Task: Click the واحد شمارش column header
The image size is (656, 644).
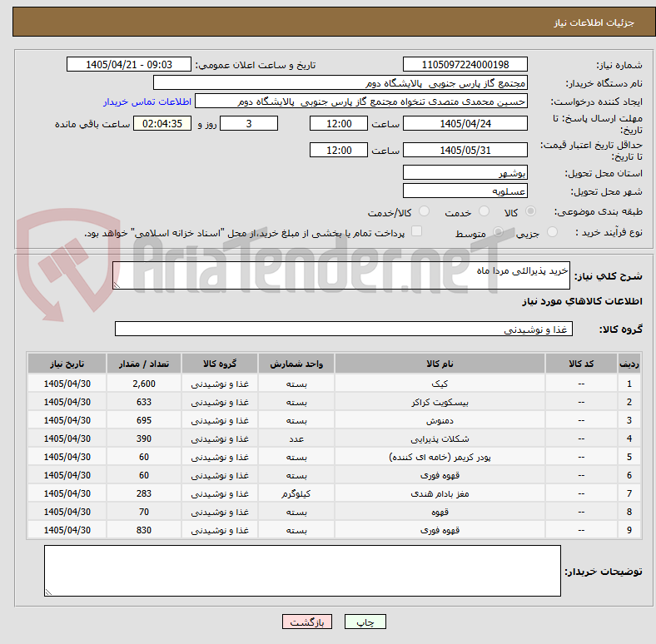Action: coord(296,364)
